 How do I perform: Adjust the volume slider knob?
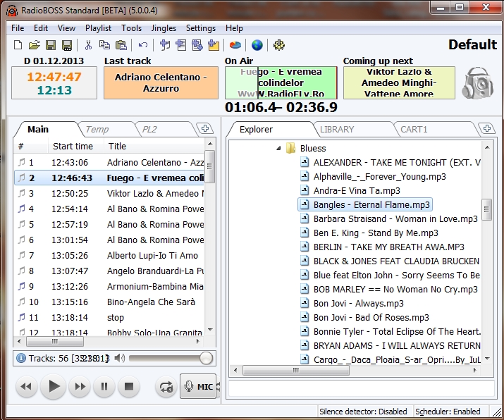tap(206, 358)
